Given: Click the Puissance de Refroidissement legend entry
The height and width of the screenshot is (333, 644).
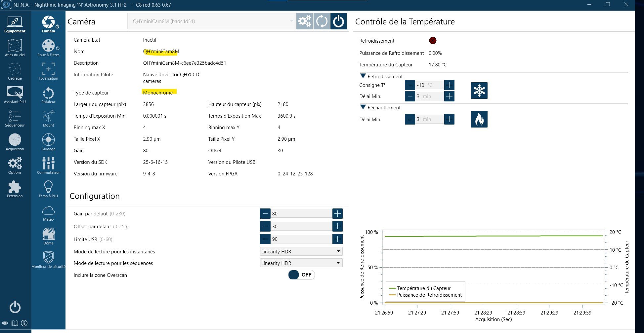Looking at the screenshot, I should pyautogui.click(x=425, y=295).
